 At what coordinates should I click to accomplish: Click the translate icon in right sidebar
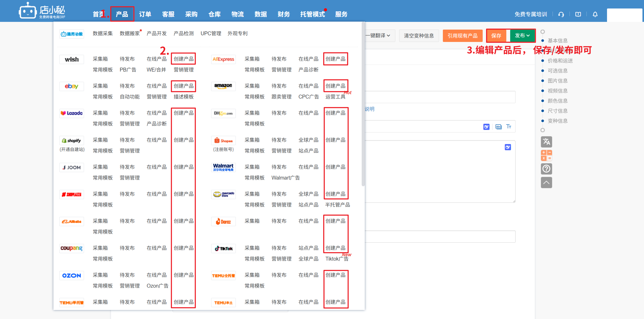click(546, 142)
